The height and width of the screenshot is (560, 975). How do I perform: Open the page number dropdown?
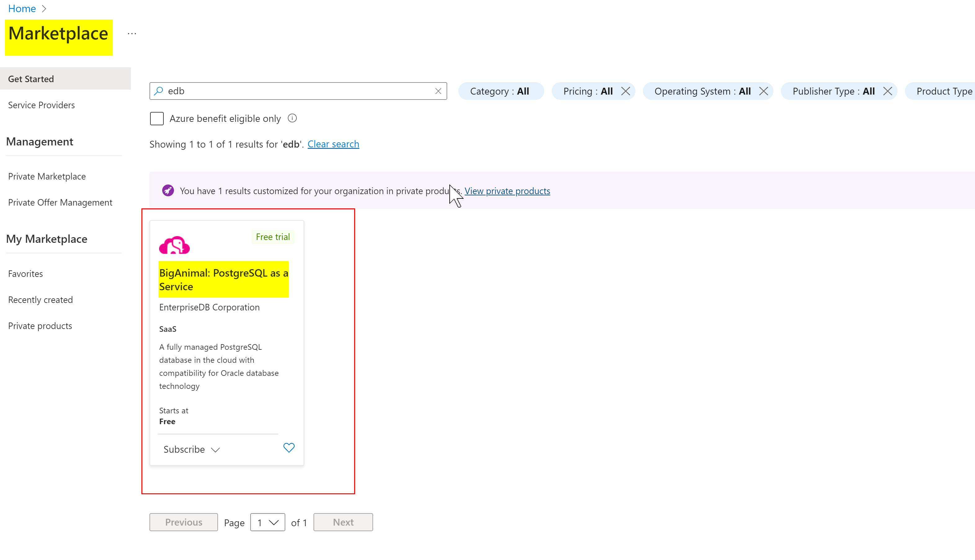coord(268,522)
